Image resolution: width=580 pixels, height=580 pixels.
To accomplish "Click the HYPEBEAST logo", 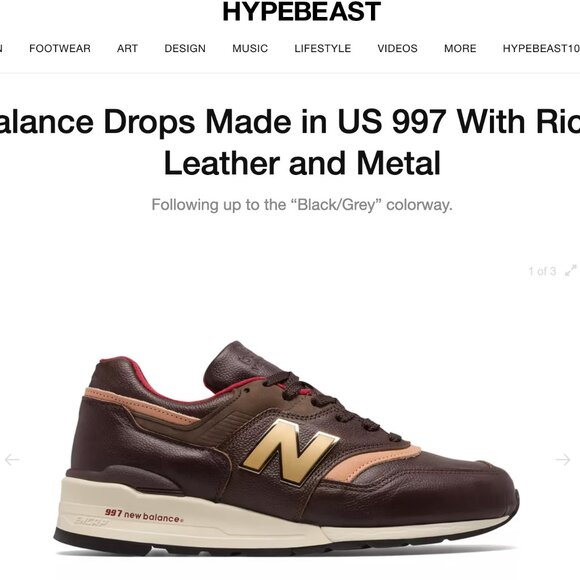I will coord(301,12).
